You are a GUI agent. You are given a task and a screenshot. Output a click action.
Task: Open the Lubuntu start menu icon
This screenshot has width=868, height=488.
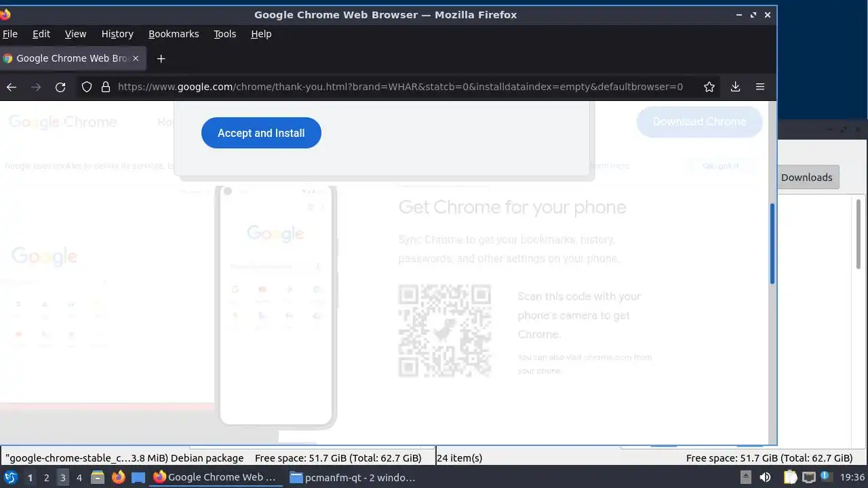11,477
